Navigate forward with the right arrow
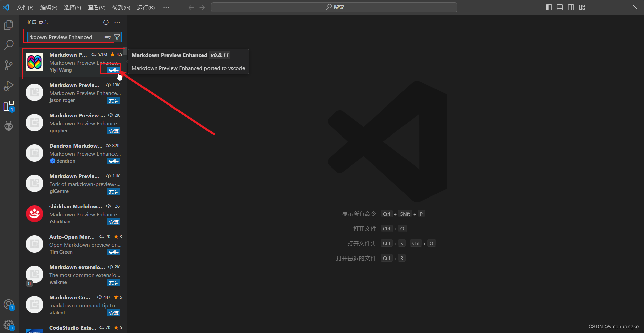Screen dimensions: 644x333 click(202, 7)
